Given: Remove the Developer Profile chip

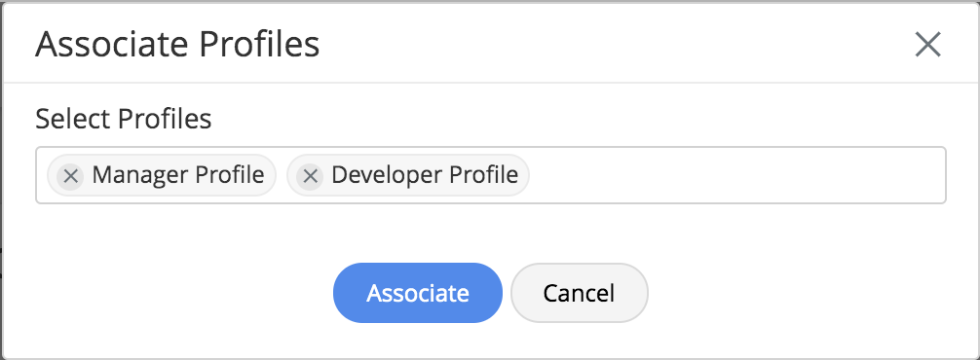Looking at the screenshot, I should [310, 176].
